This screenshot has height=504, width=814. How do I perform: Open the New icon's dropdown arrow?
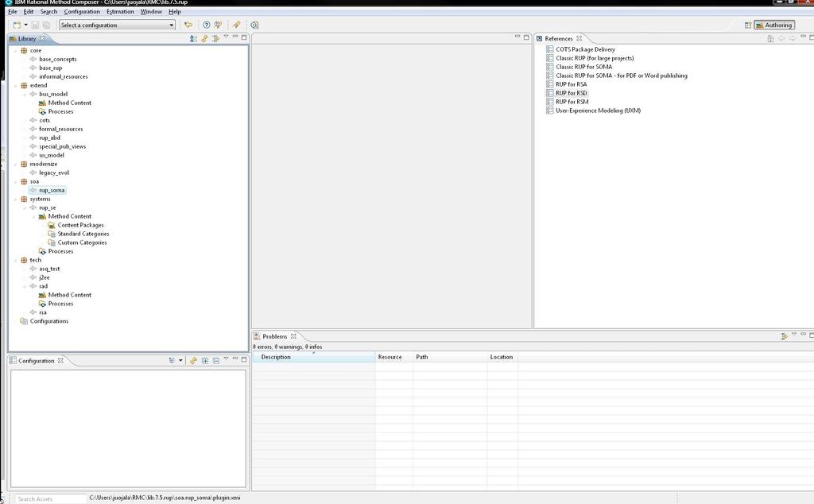(x=26, y=25)
